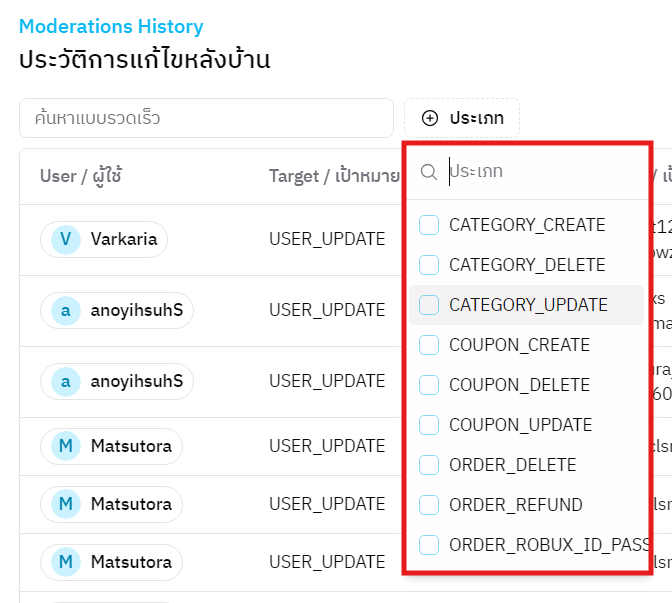
Task: Check the CATEGORY_CREATE checkbox
Action: pos(429,225)
